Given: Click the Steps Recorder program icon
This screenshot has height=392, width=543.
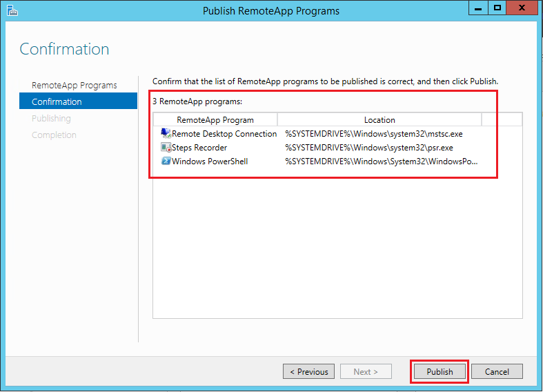Looking at the screenshot, I should click(166, 148).
